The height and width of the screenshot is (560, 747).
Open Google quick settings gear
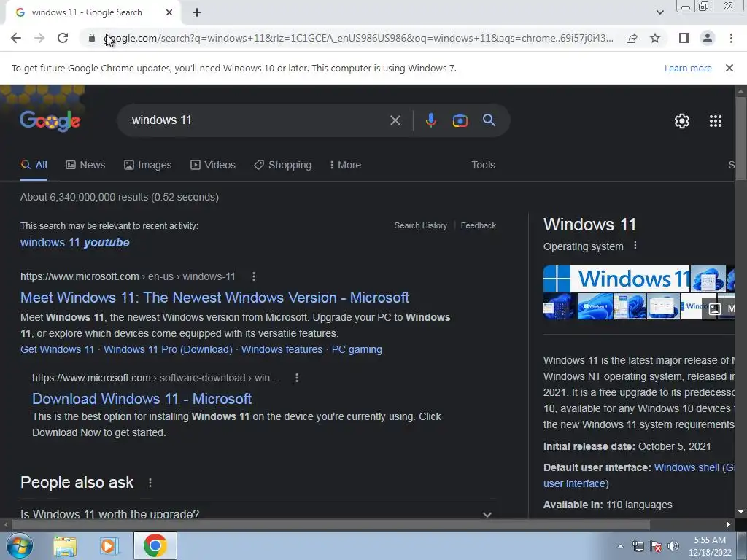point(682,121)
